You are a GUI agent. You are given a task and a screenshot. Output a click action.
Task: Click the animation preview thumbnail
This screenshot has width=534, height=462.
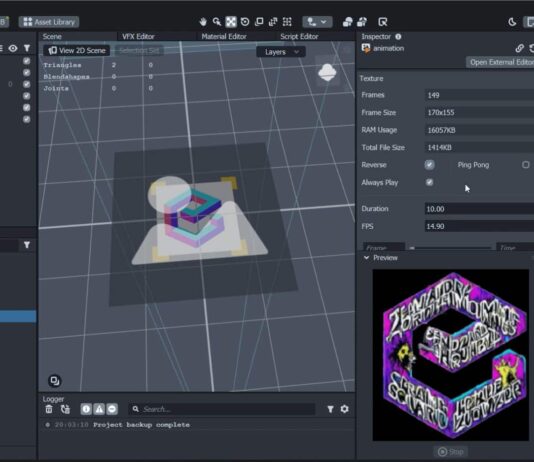point(451,355)
